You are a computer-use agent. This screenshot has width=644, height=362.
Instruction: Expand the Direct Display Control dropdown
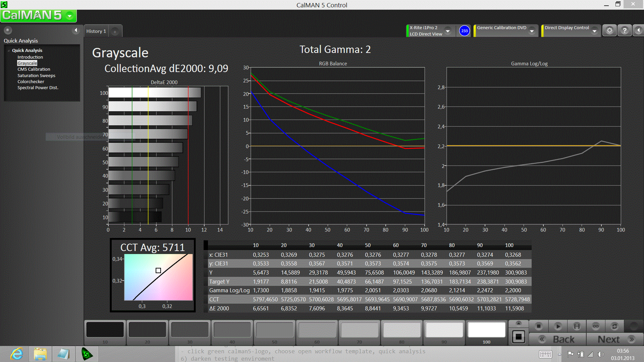coord(594,31)
